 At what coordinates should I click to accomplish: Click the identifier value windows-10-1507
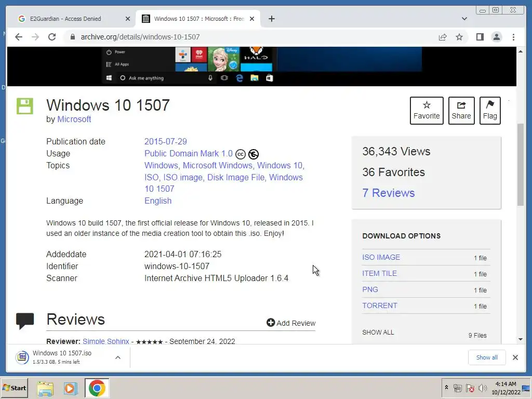click(177, 267)
